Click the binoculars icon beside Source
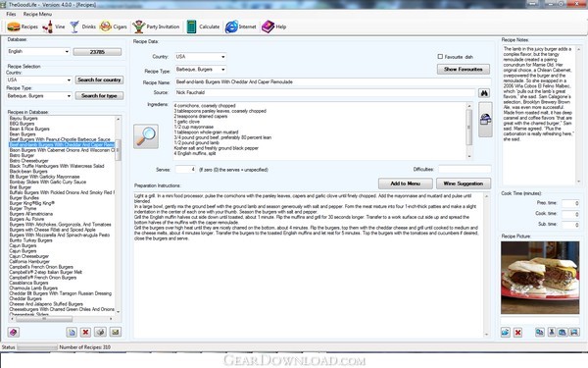The width and height of the screenshot is (588, 368). (x=484, y=93)
